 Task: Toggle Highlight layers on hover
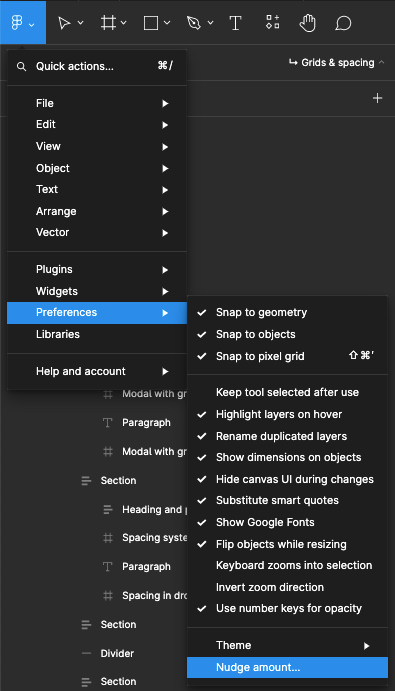[x=287, y=414]
